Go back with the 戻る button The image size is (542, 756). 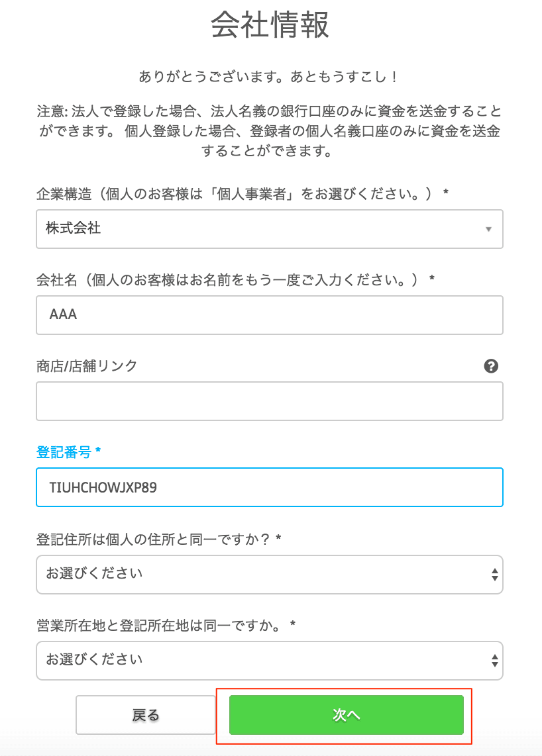pyautogui.click(x=146, y=715)
